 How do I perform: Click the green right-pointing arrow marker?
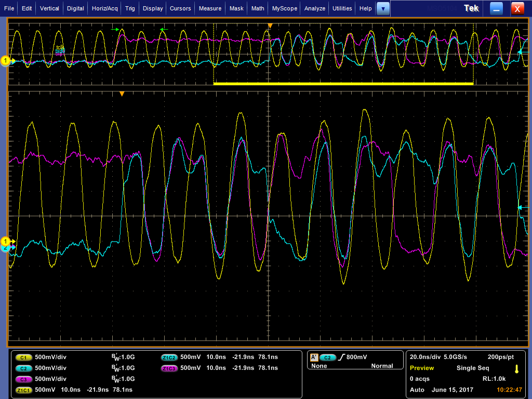[115, 30]
